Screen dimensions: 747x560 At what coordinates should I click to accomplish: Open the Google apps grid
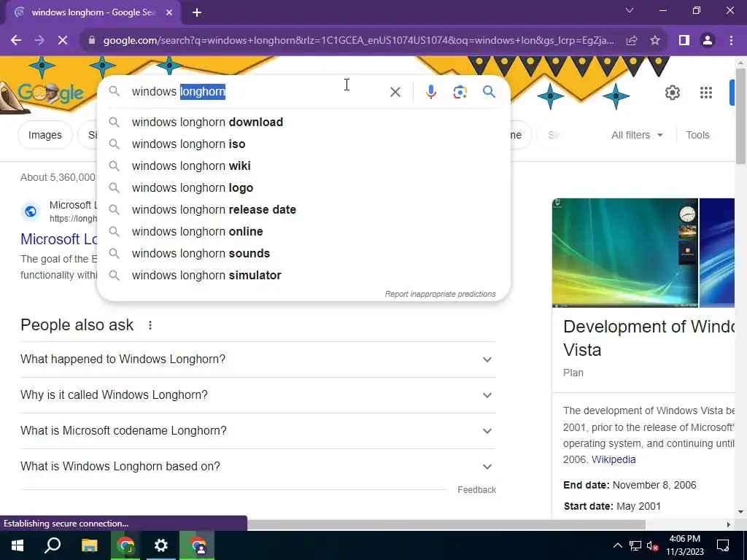point(706,93)
